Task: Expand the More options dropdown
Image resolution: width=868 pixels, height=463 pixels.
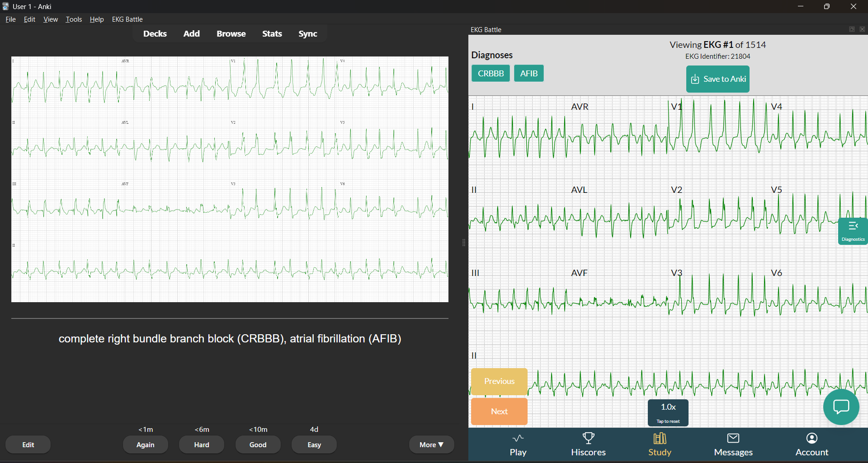Action: [x=431, y=444]
